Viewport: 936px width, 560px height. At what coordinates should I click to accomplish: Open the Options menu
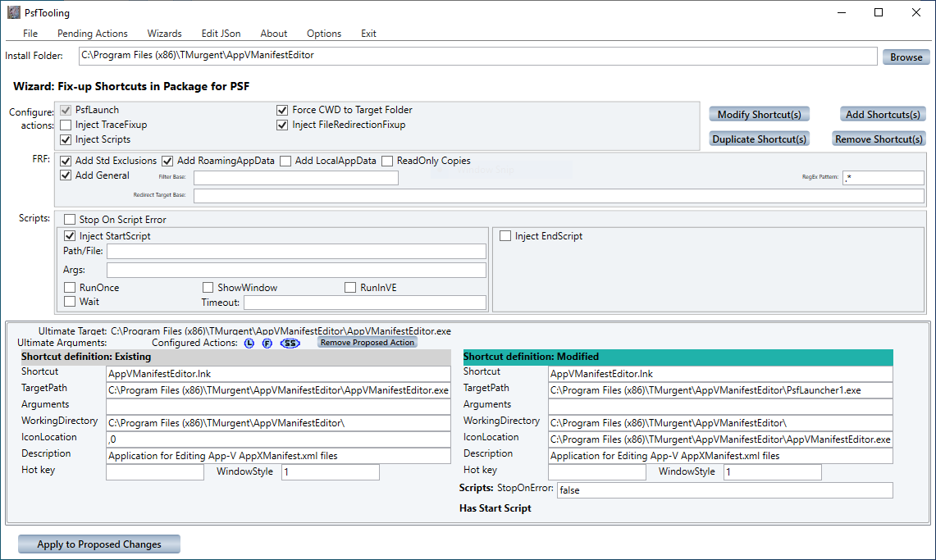(x=324, y=34)
